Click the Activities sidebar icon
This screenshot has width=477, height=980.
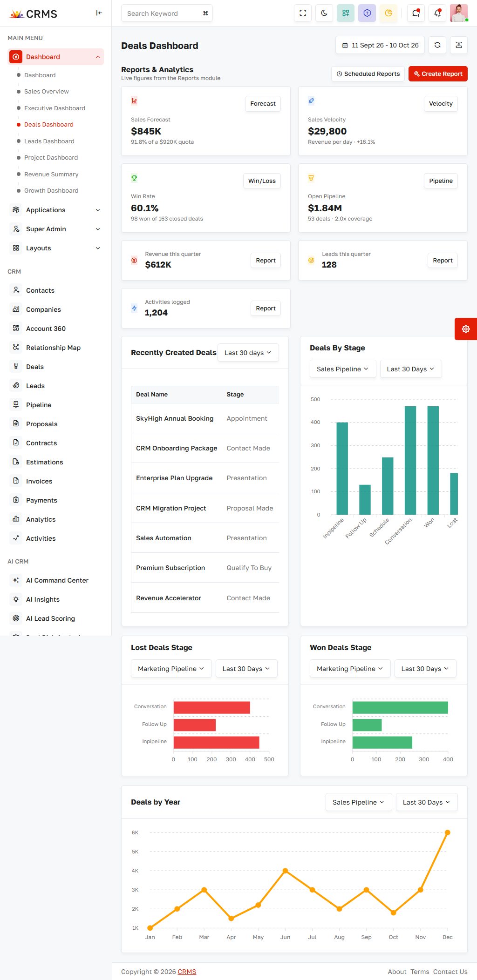click(x=16, y=538)
